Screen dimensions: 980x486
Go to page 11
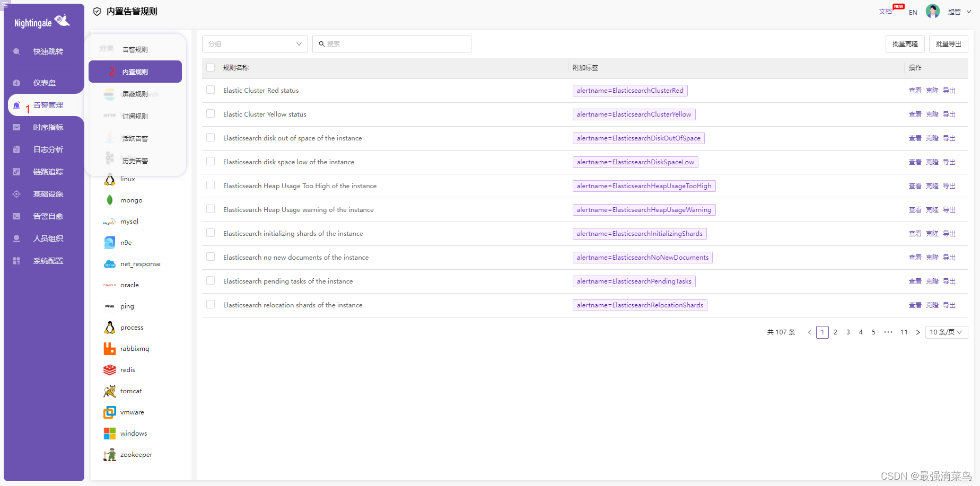[904, 332]
